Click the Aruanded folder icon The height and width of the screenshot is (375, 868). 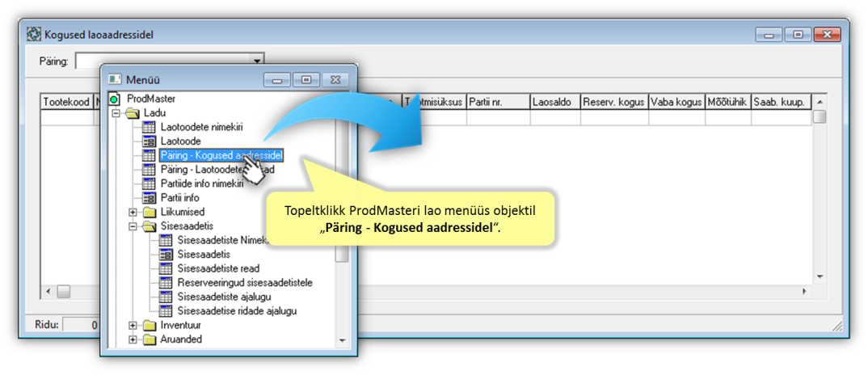(x=150, y=339)
